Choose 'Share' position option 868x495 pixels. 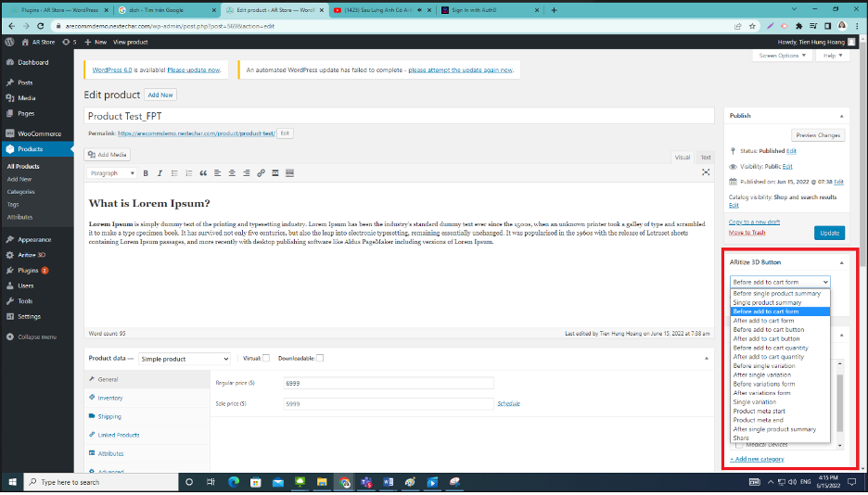click(781, 438)
